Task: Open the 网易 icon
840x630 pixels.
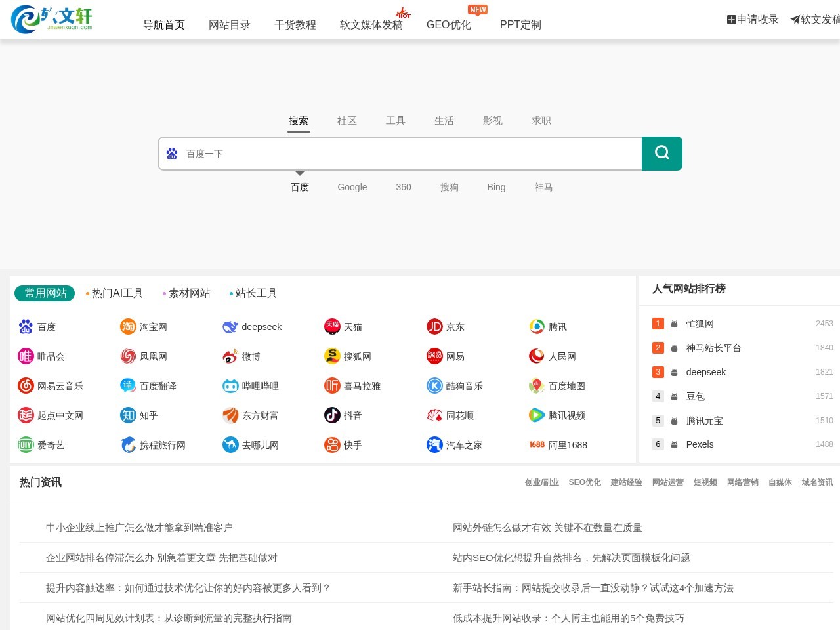Action: click(434, 356)
